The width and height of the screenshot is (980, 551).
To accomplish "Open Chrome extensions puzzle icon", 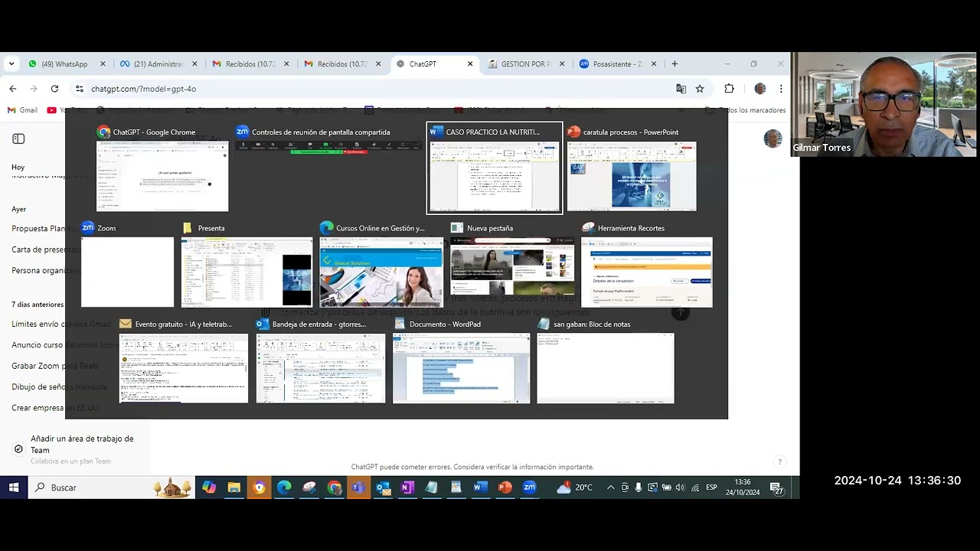I will pyautogui.click(x=729, y=89).
